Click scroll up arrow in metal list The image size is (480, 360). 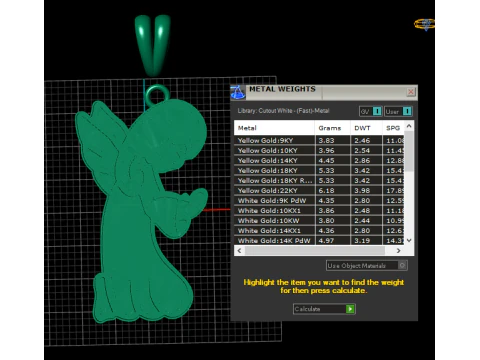click(x=409, y=126)
